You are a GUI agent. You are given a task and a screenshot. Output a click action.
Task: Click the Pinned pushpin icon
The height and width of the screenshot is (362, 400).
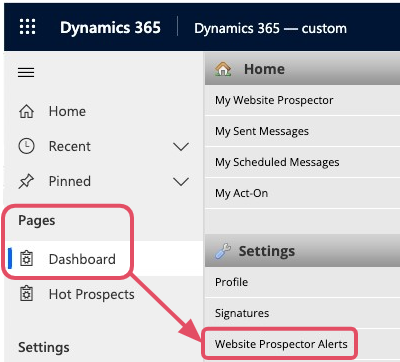[26, 181]
